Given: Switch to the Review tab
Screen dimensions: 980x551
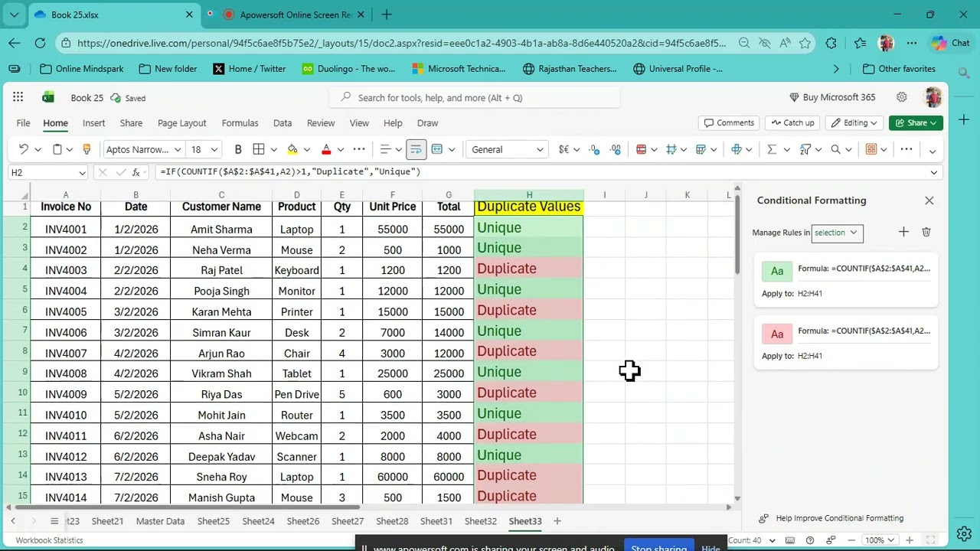Looking at the screenshot, I should pos(321,122).
